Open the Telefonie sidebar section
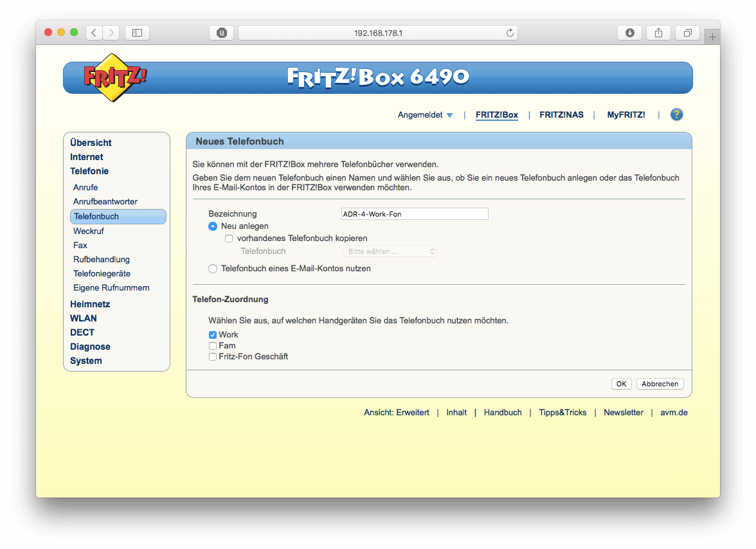756x549 pixels. point(89,172)
